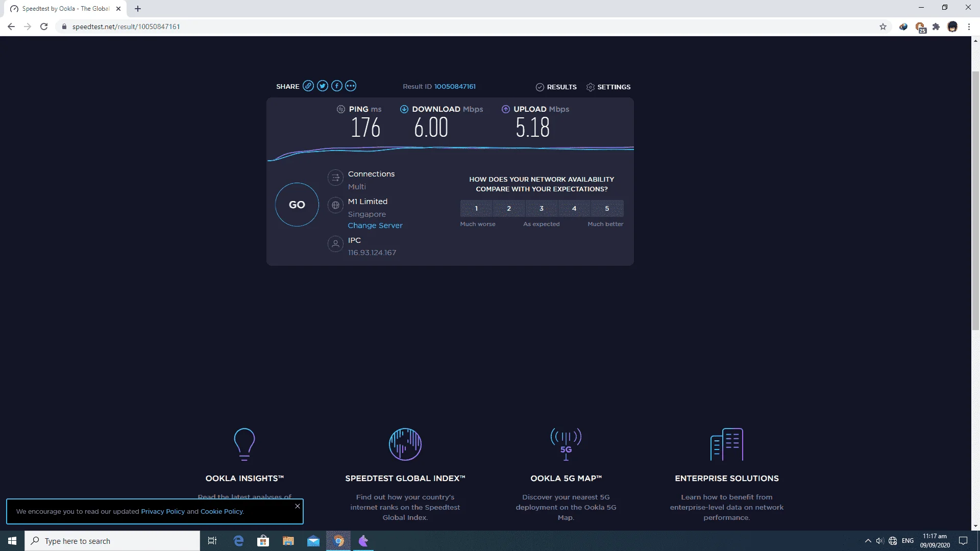Click Change Server link

coord(375,226)
